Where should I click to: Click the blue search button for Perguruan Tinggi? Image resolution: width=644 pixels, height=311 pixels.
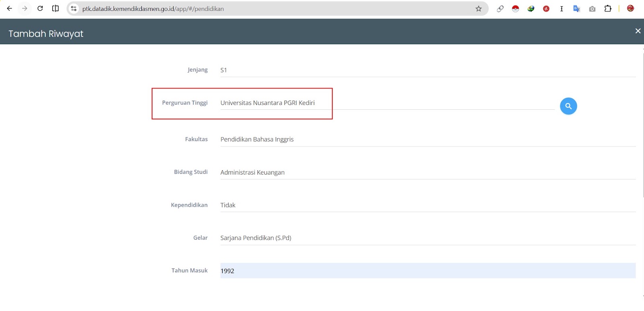(x=568, y=106)
